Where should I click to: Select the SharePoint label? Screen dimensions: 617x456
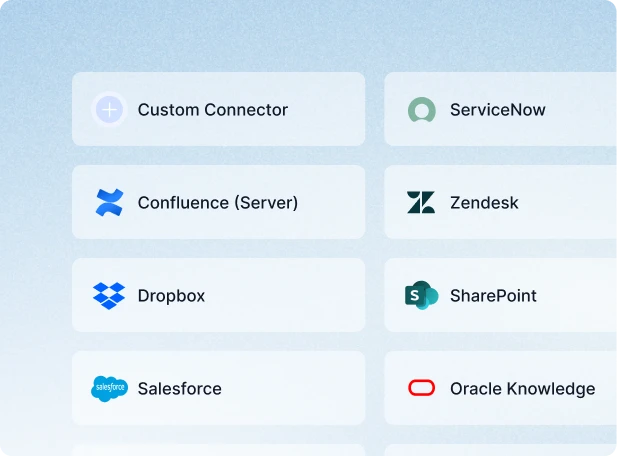pyautogui.click(x=493, y=296)
